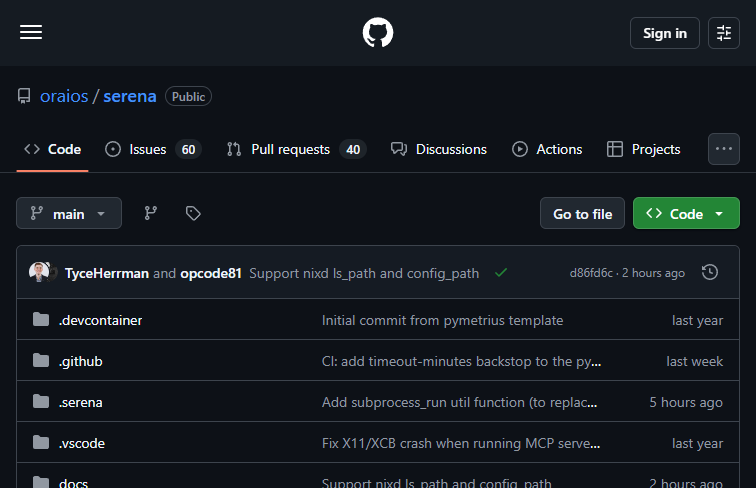View branches via the branch icon
The image size is (756, 488).
pyautogui.click(x=151, y=213)
